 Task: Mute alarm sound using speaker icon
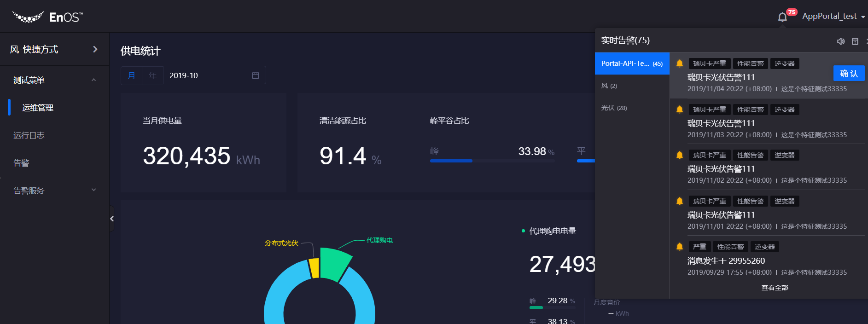pos(840,41)
